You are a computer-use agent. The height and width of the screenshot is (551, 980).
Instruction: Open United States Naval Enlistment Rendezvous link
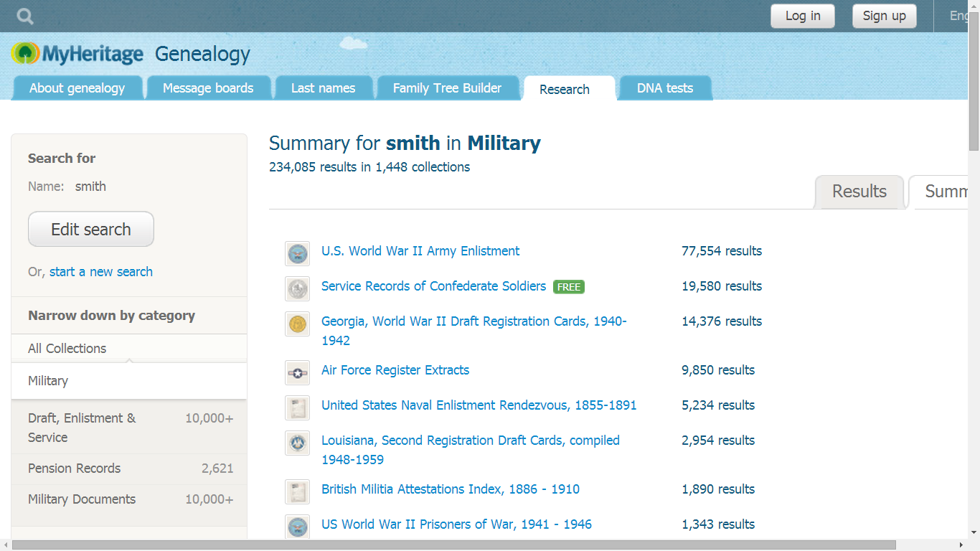point(479,405)
